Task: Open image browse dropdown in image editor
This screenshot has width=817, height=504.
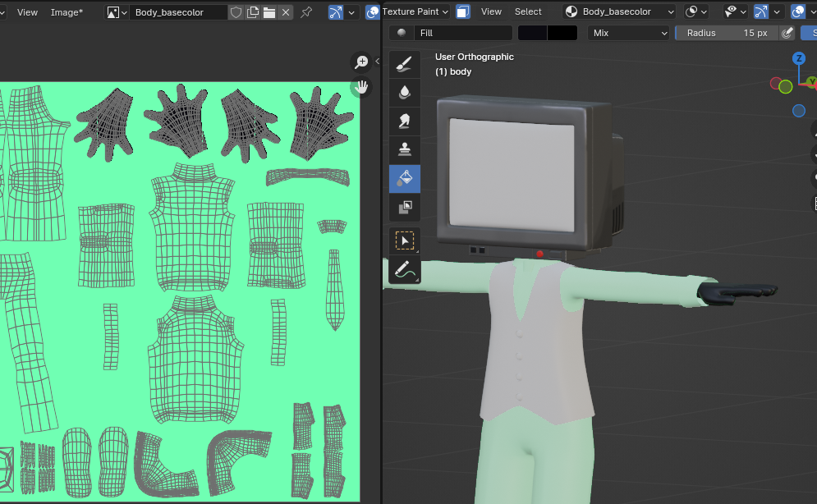Action: (x=117, y=12)
